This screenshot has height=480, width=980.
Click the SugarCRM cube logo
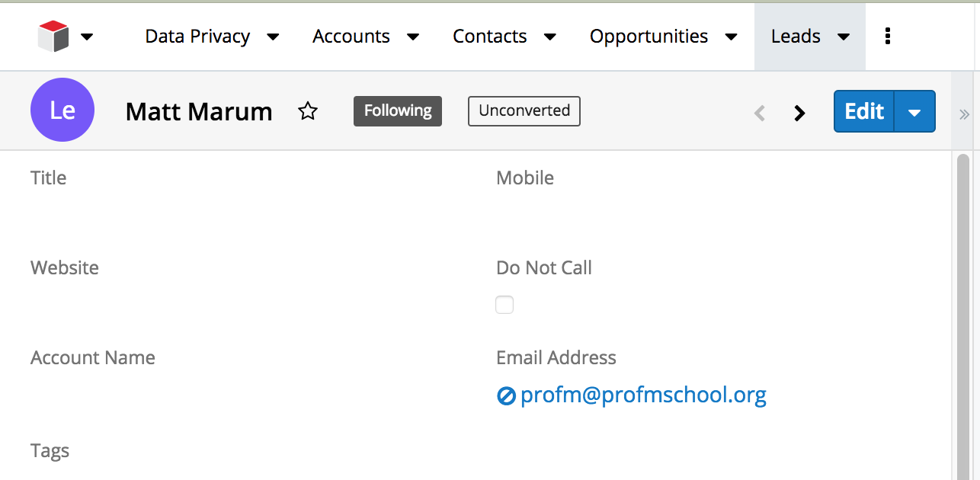53,37
